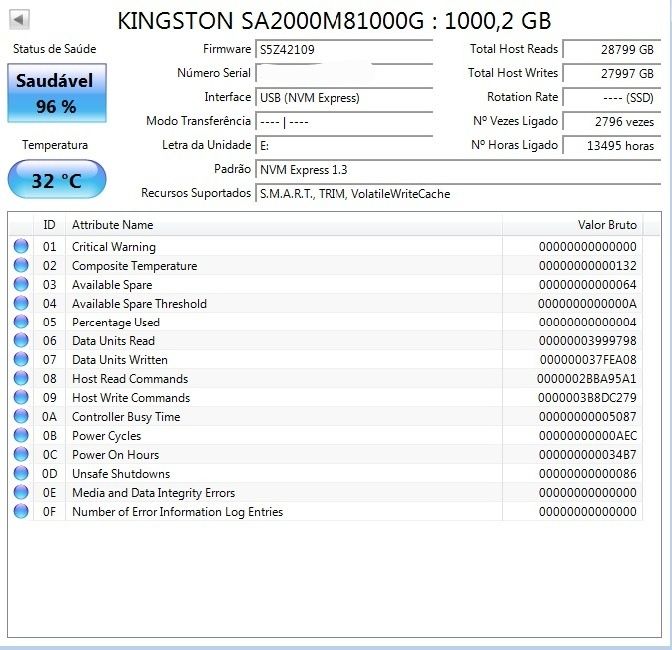The width and height of the screenshot is (672, 650).
Task: Select the Power Cycles attribute name
Action: pos(106,436)
